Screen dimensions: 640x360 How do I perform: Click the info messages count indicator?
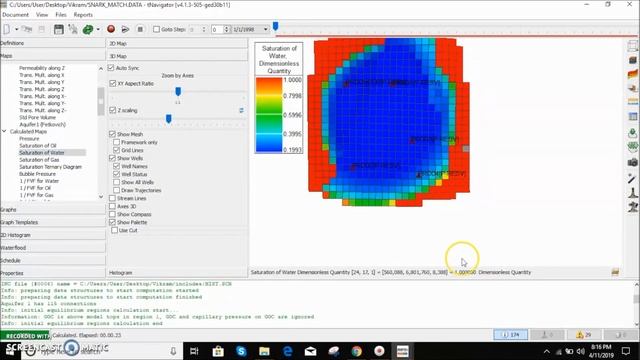[511, 335]
